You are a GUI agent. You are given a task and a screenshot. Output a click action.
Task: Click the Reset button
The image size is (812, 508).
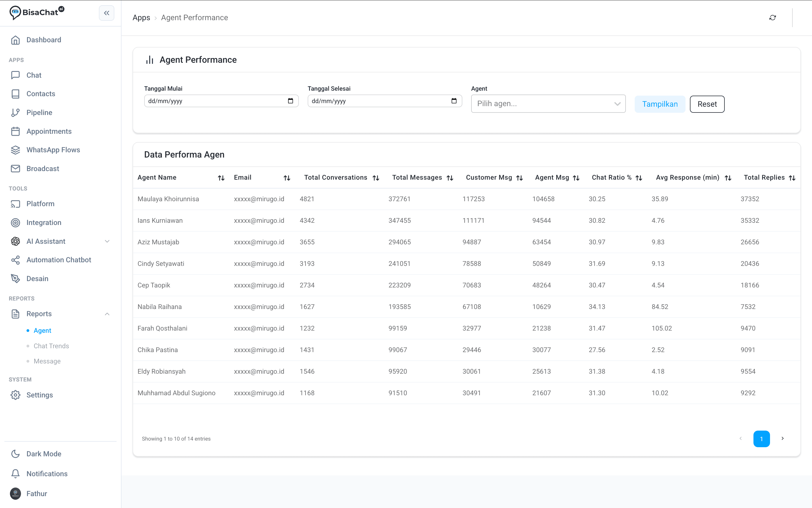click(x=707, y=104)
